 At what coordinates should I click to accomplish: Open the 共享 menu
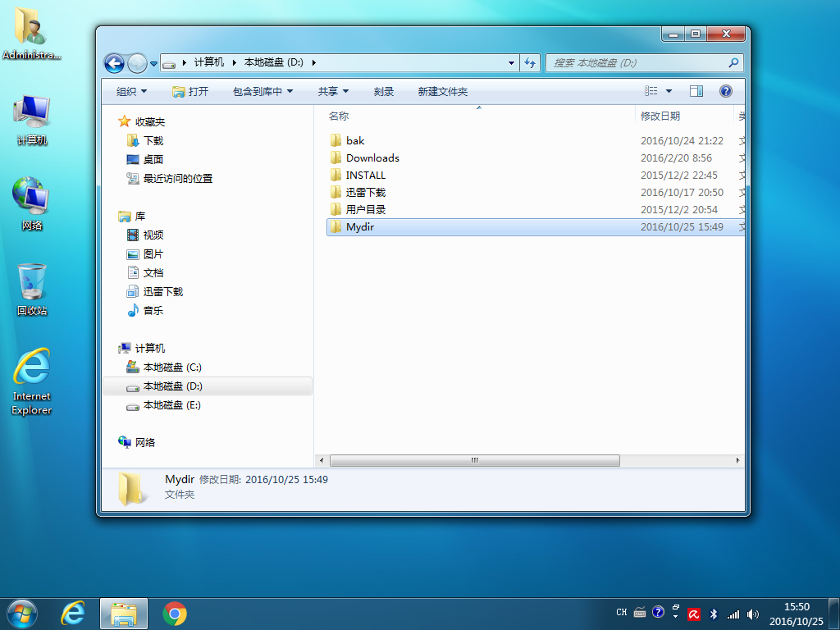coord(333,92)
